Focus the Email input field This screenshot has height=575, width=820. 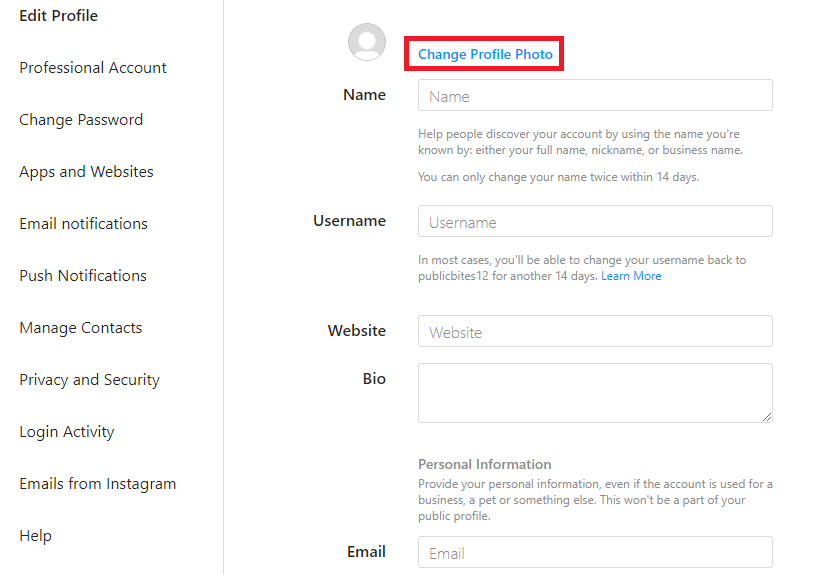[x=595, y=553]
